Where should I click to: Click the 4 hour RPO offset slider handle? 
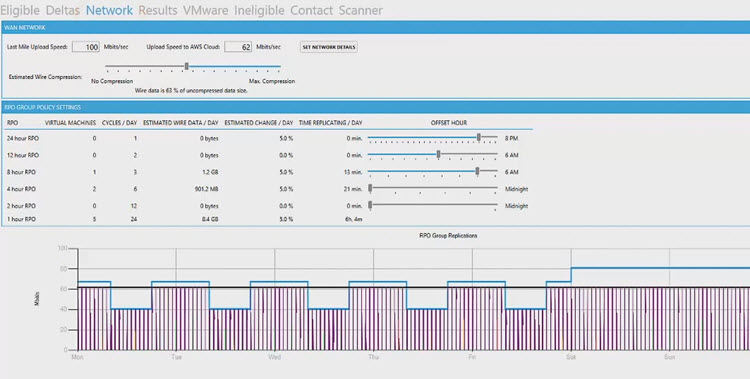point(370,188)
